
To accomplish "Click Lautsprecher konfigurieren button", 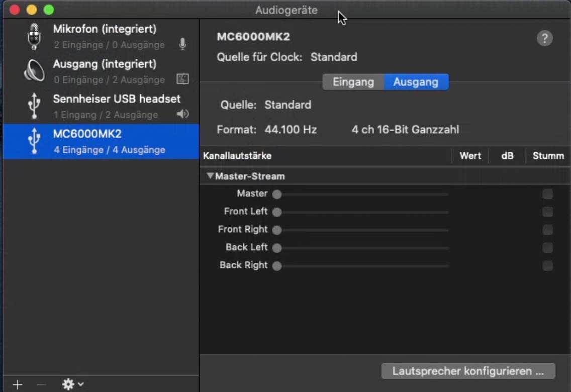I will [468, 371].
